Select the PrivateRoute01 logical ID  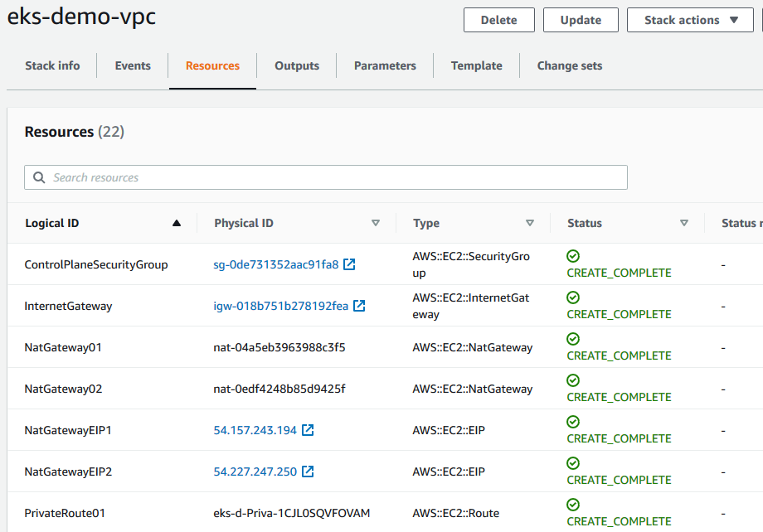coord(65,513)
